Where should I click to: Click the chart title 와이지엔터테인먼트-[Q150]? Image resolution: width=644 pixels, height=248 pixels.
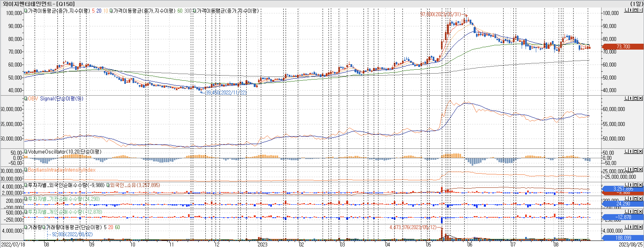[39, 4]
